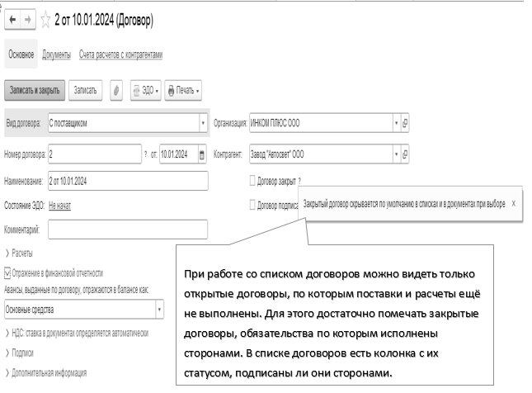Viewport: 532px width, 393px height.
Task: Switch to the Основное tab
Action: click(x=21, y=54)
